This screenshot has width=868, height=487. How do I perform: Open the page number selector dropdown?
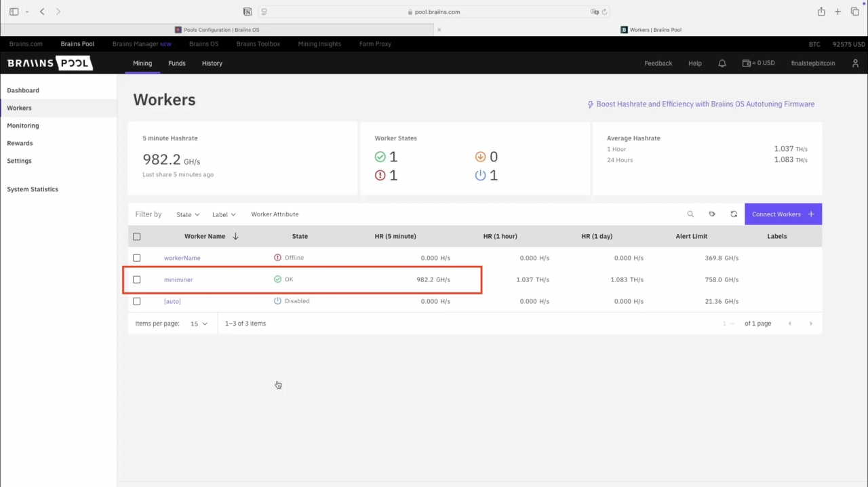(x=728, y=324)
